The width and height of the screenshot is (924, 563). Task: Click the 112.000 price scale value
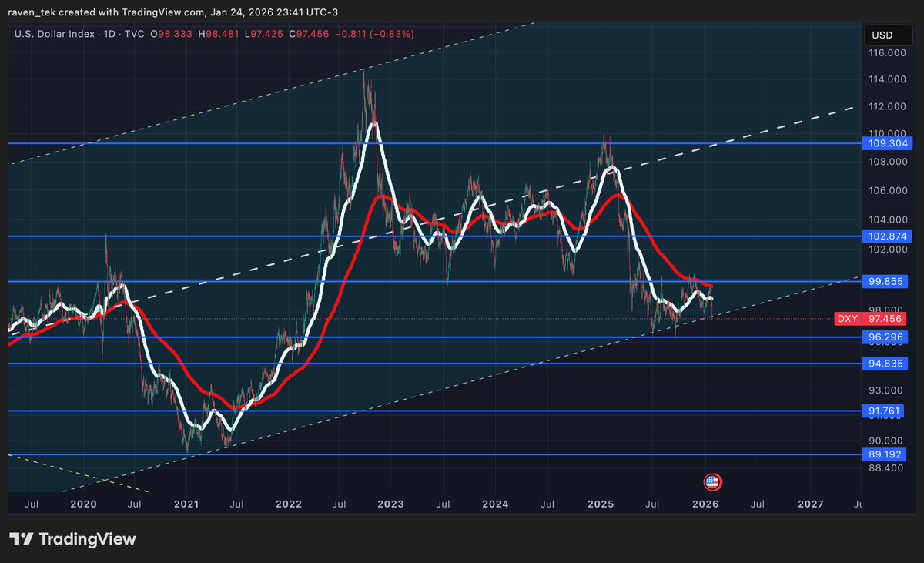click(887, 106)
